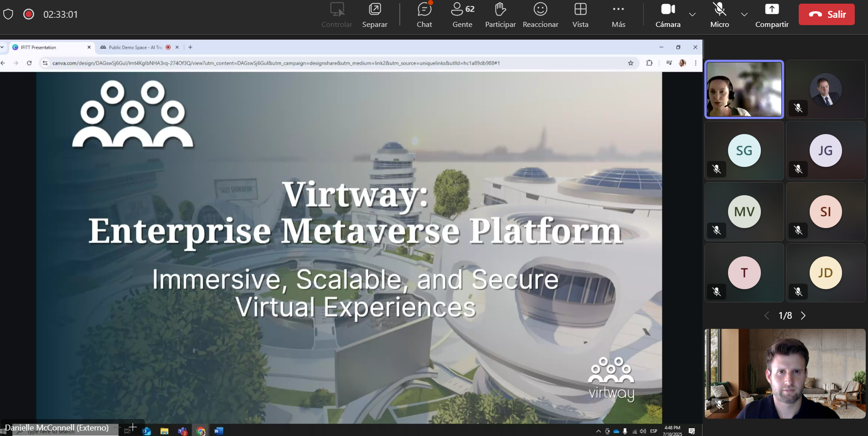Click the browser back arrow
The height and width of the screenshot is (436, 868).
click(3, 63)
